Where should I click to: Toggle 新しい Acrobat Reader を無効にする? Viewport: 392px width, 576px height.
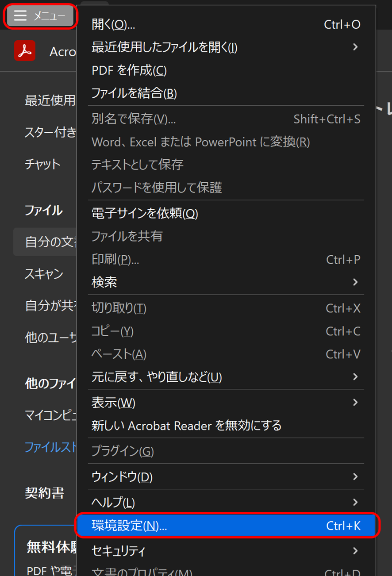tap(186, 426)
